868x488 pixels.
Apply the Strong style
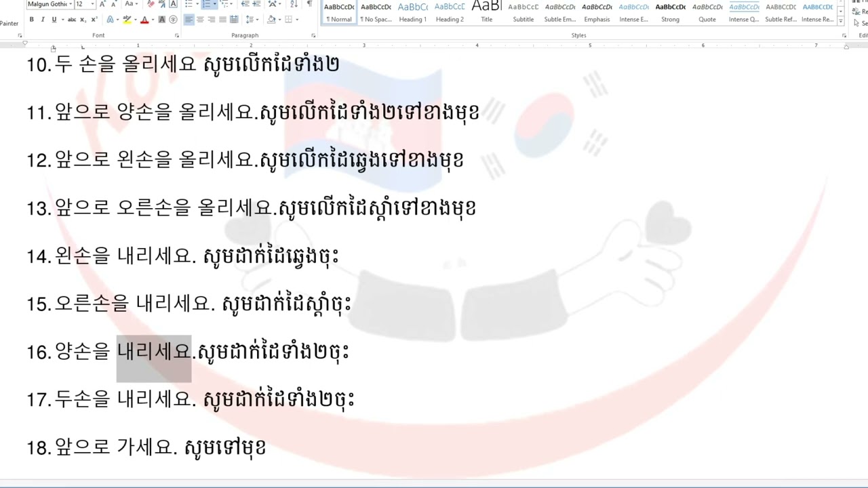click(x=670, y=12)
